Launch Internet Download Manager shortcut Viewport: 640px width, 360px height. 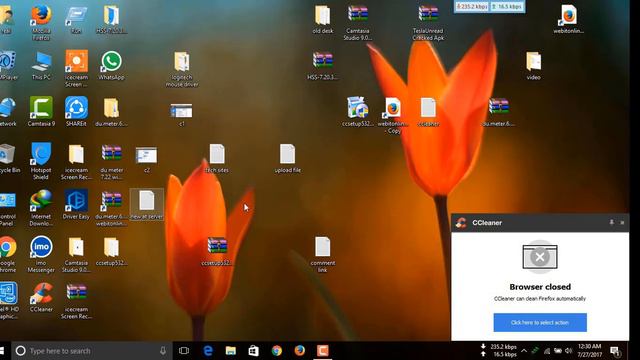click(x=41, y=208)
